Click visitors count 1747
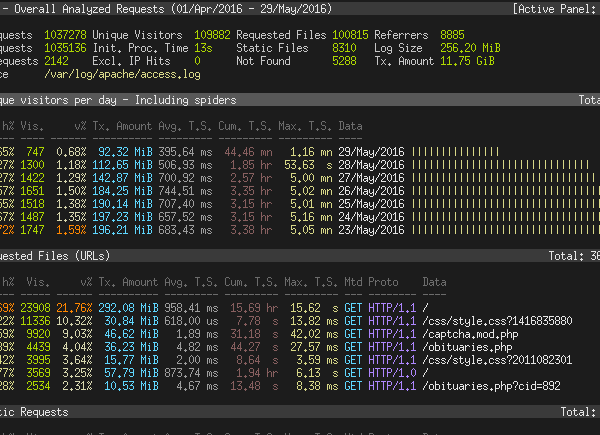The image size is (600, 435). [x=32, y=230]
